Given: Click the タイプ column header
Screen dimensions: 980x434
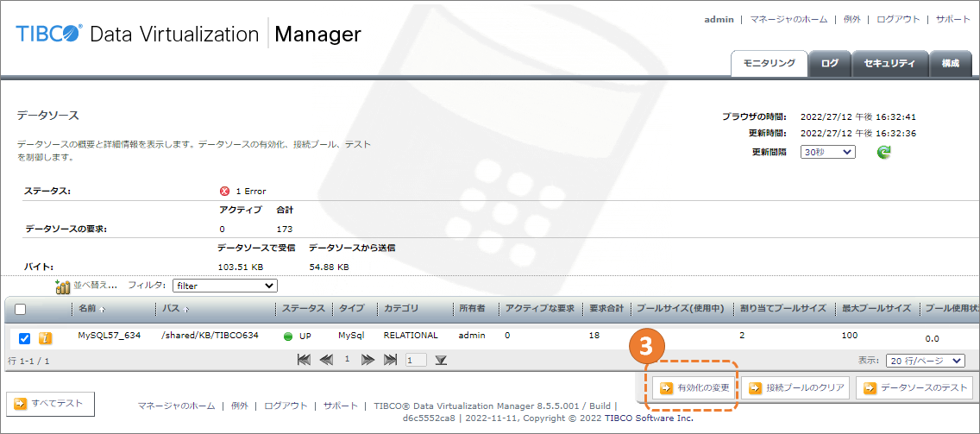Looking at the screenshot, I should [x=352, y=309].
